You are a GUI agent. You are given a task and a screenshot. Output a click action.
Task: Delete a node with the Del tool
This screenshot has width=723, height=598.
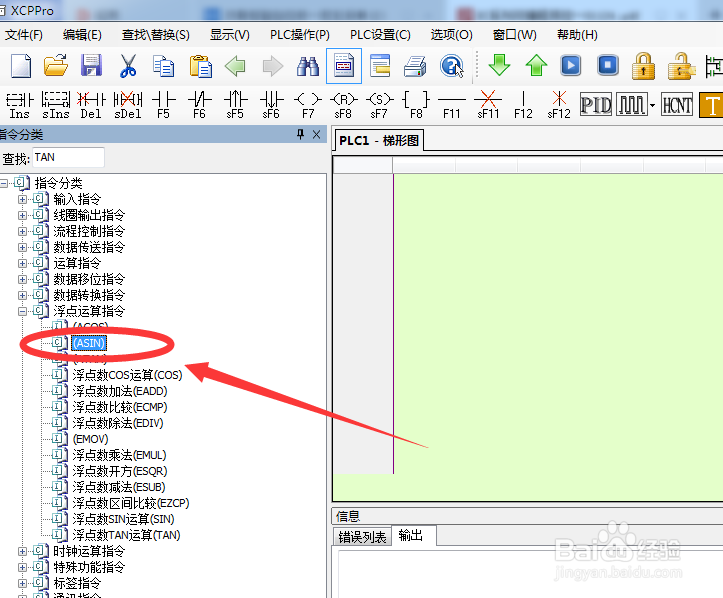pyautogui.click(x=91, y=105)
